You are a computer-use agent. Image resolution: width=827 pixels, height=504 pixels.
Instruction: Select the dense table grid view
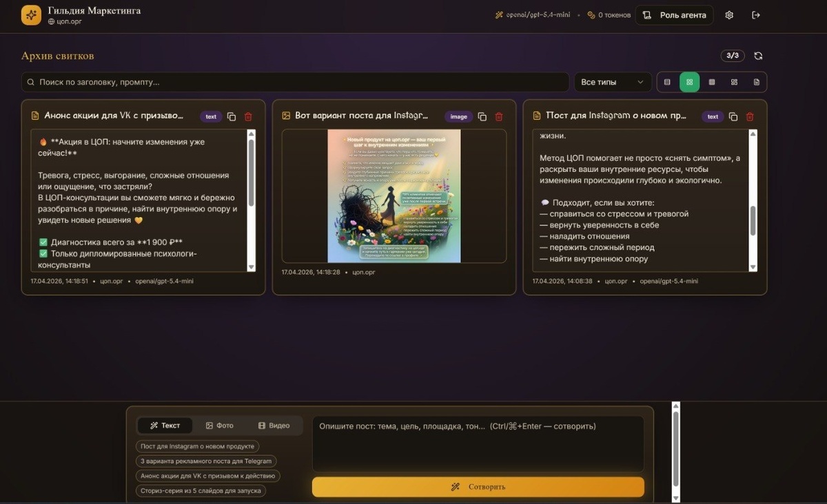click(x=712, y=82)
